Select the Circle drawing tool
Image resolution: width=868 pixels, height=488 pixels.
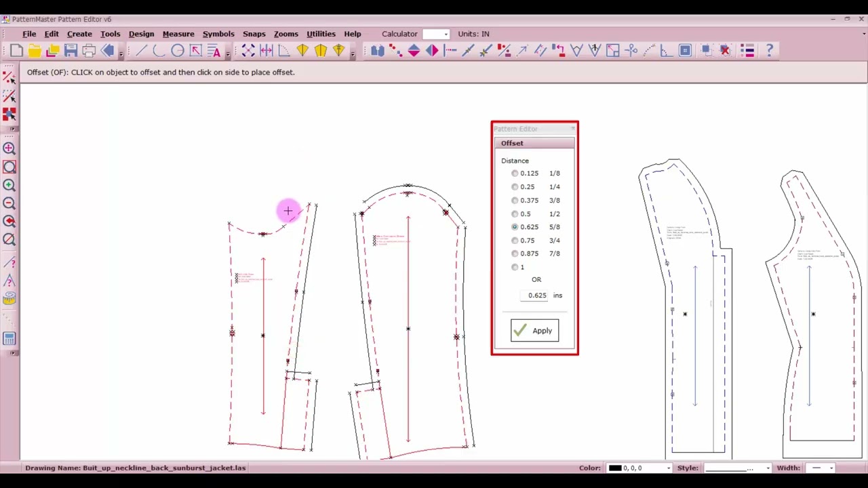point(177,50)
